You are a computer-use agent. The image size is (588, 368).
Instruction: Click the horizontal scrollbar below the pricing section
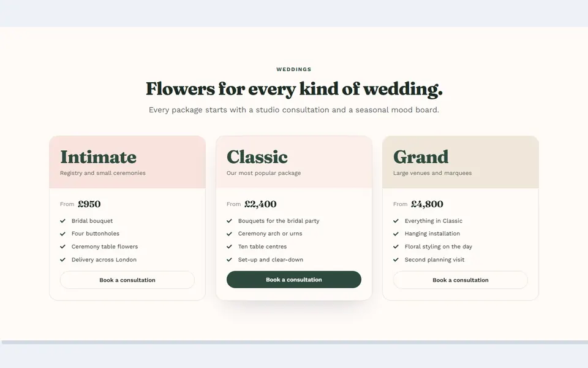tap(295, 342)
